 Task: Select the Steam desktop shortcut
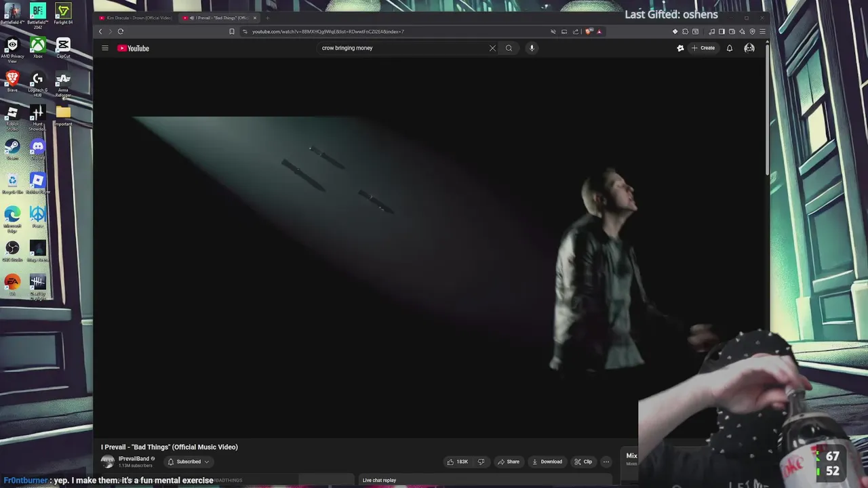coord(12,150)
